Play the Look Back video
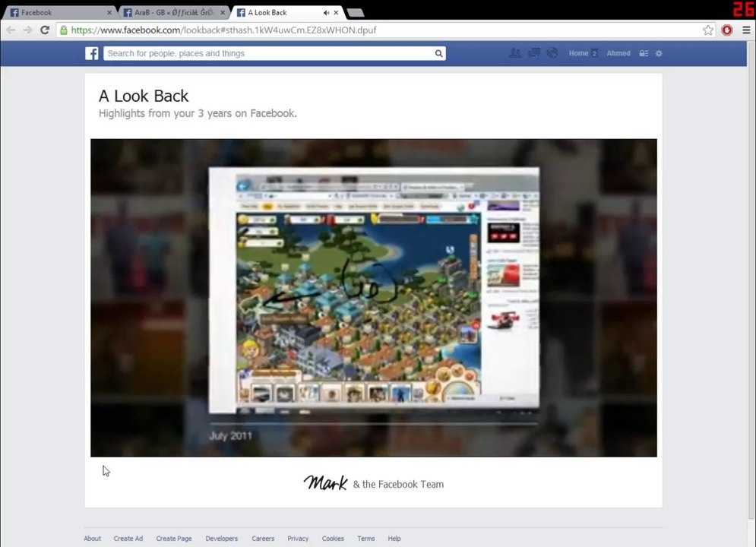 (374, 298)
